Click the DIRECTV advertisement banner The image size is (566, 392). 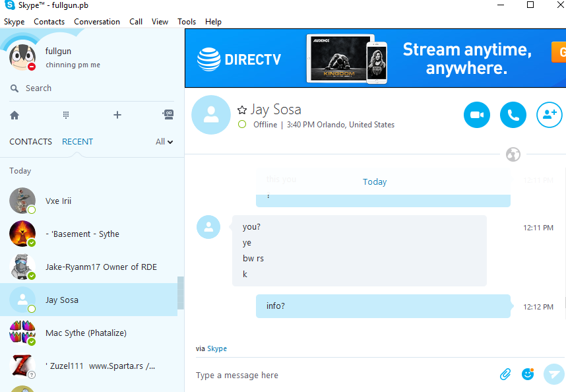coord(375,58)
